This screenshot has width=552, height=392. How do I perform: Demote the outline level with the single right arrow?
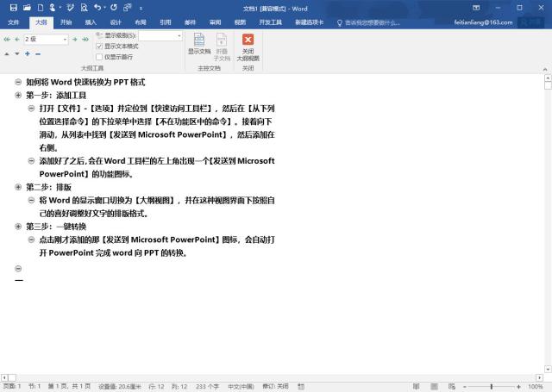(75, 40)
